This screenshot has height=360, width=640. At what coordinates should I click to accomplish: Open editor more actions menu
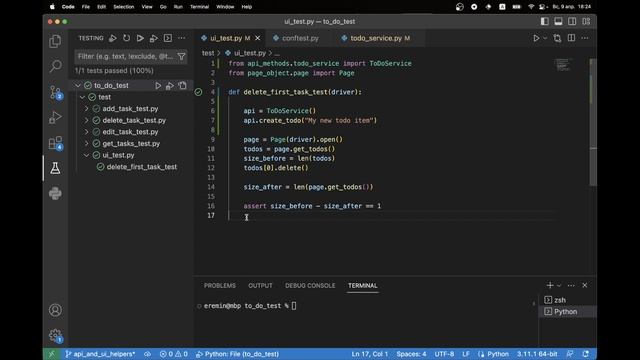pos(585,38)
